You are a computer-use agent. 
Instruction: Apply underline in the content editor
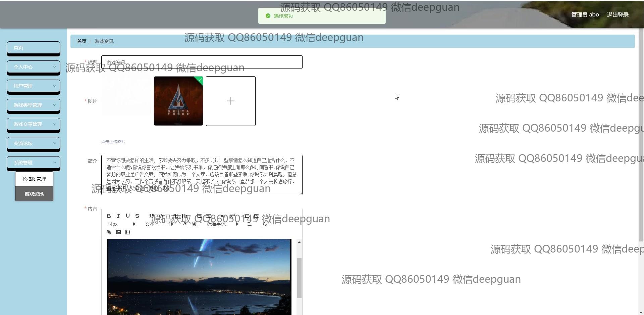128,216
